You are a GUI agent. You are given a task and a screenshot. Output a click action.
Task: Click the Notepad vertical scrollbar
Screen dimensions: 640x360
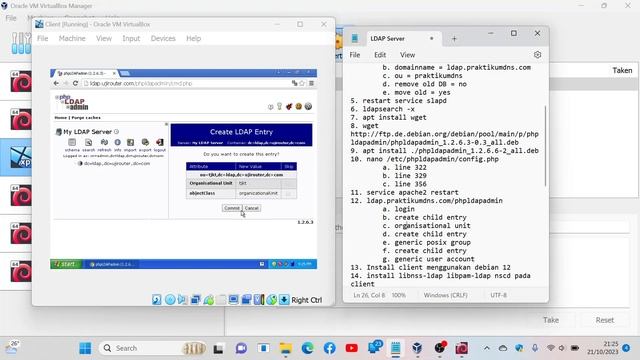click(x=545, y=146)
